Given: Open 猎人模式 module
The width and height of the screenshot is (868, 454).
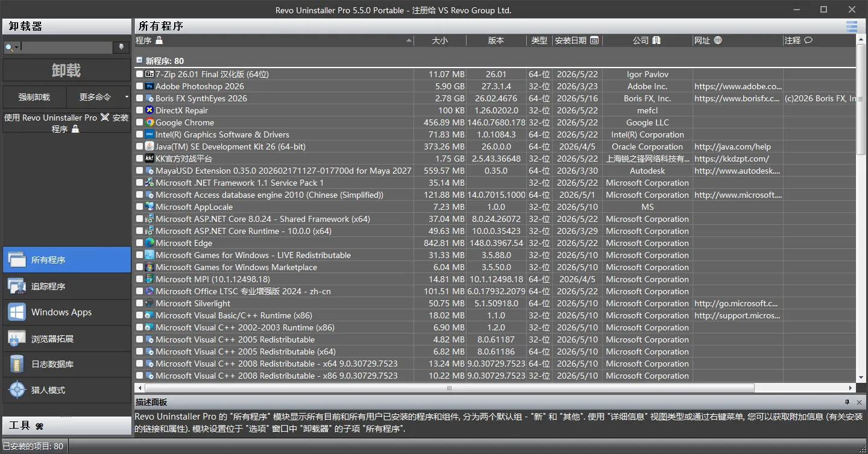Looking at the screenshot, I should coord(66,390).
